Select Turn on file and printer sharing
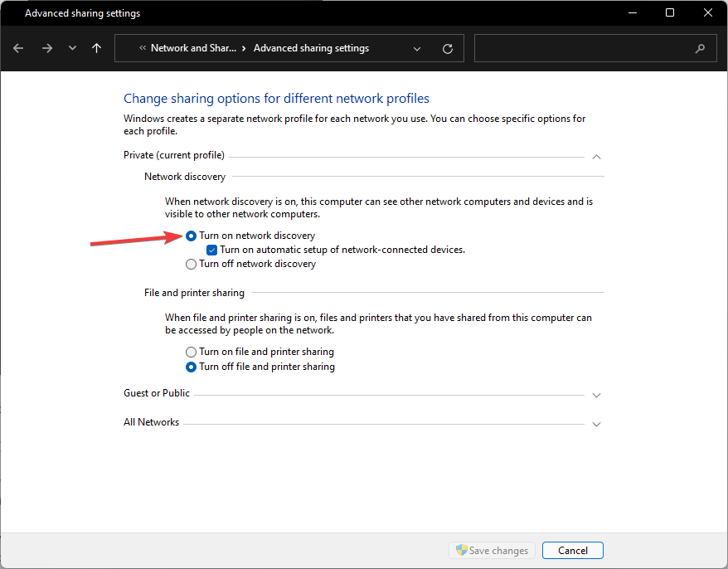 [x=192, y=352]
